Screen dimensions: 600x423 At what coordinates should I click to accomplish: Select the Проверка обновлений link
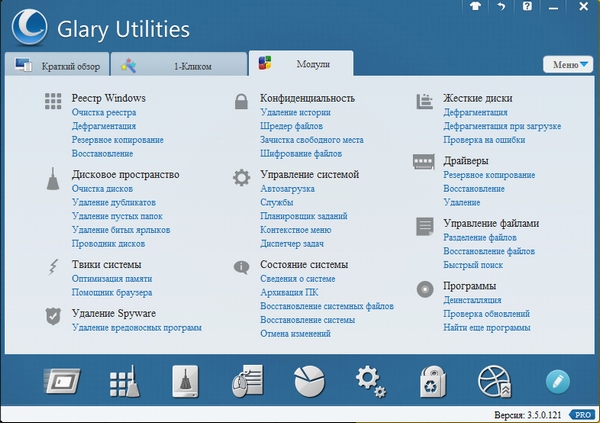485,313
